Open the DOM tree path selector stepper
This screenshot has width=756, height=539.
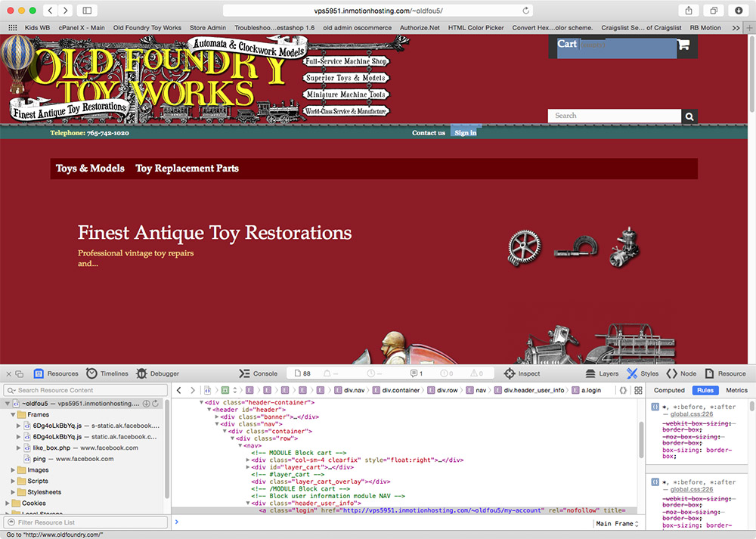tap(235, 391)
